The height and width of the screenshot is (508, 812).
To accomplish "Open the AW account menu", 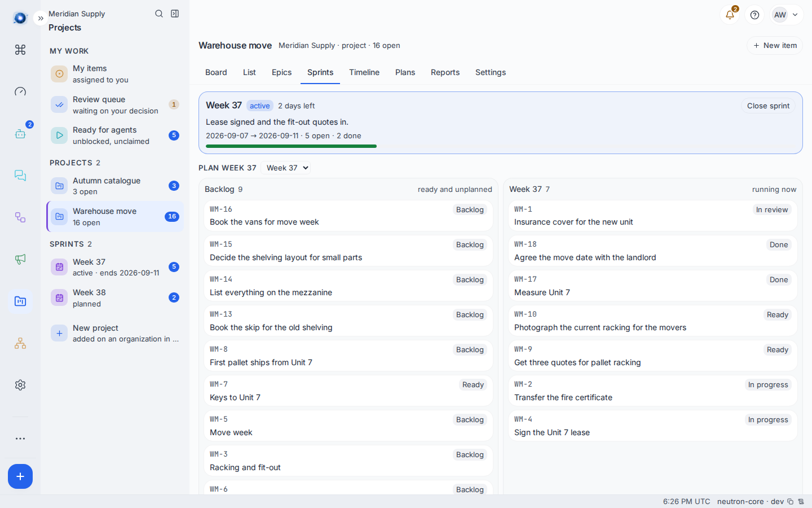I will coord(786,15).
